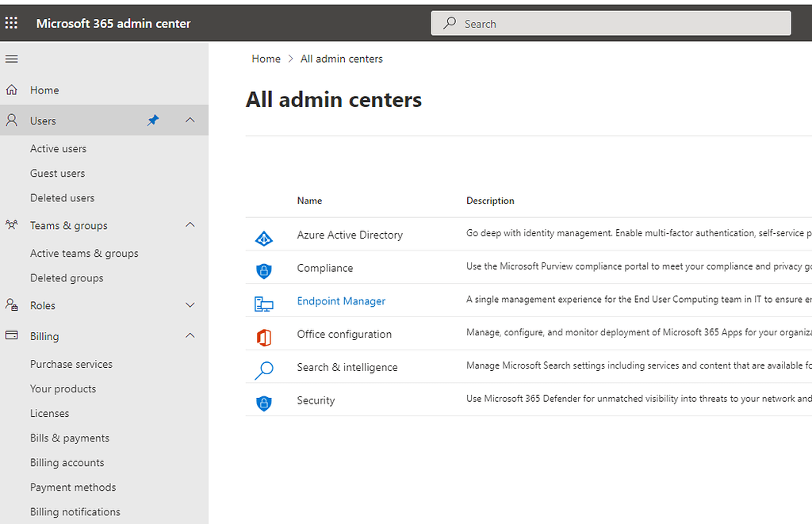Select the Endpoint Manager icon
This screenshot has width=812, height=524.
(x=264, y=300)
